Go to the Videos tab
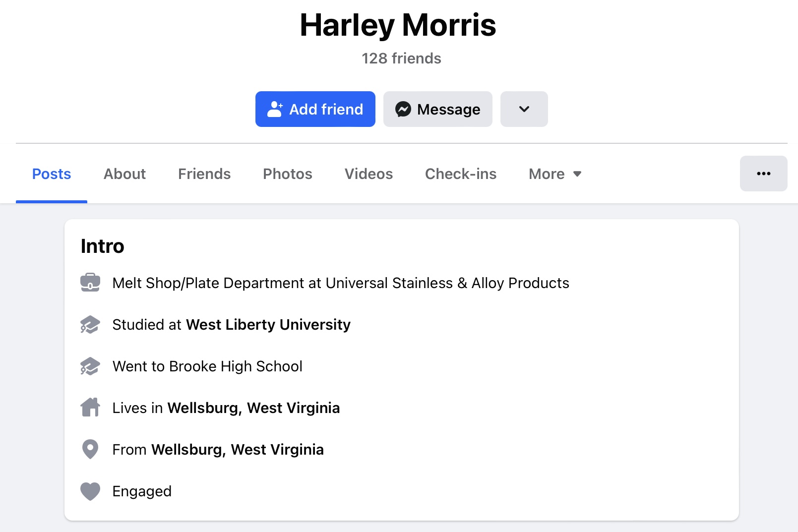The height and width of the screenshot is (532, 798). [x=368, y=174]
